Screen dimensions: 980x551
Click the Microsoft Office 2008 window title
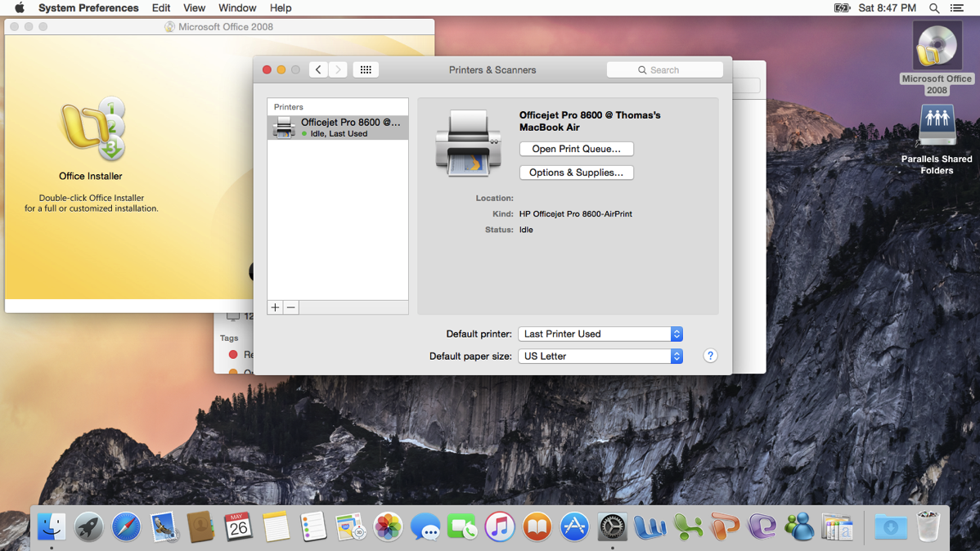[226, 27]
